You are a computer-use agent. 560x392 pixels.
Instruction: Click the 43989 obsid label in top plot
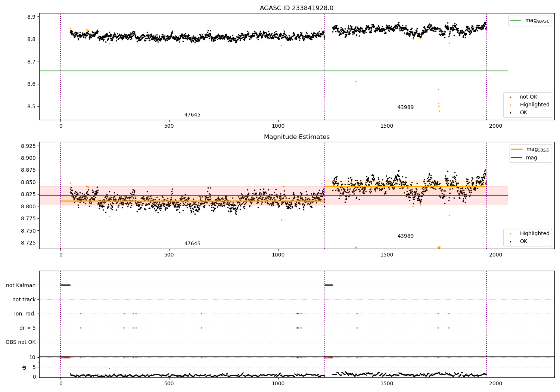click(x=405, y=108)
